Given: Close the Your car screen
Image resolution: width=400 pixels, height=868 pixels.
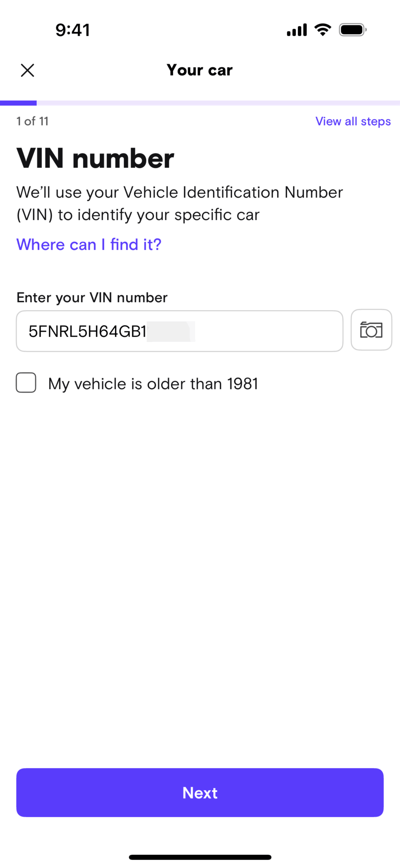Looking at the screenshot, I should click(x=27, y=70).
